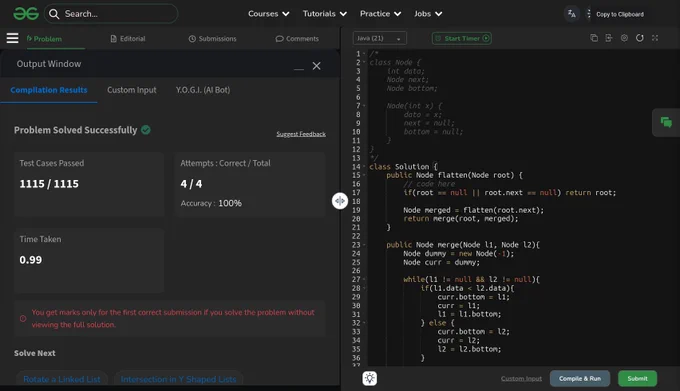Collapse code fold arrow at line 23
Viewport: 680px width, 391px height.
364,244
